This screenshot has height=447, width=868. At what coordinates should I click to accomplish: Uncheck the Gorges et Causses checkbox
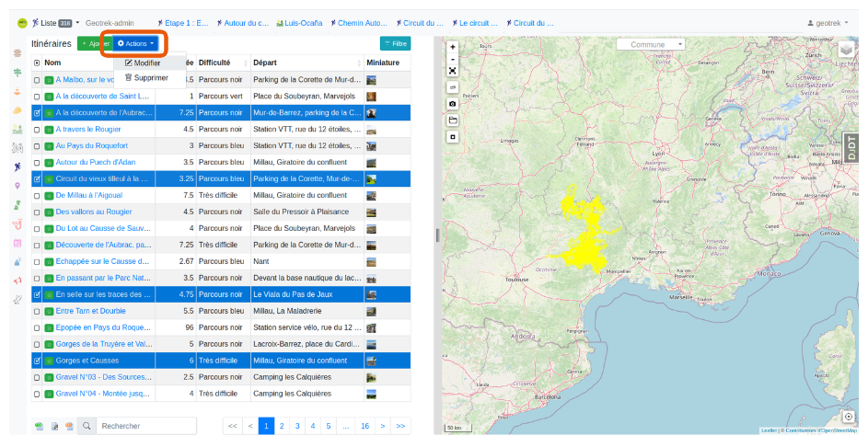pyautogui.click(x=37, y=361)
